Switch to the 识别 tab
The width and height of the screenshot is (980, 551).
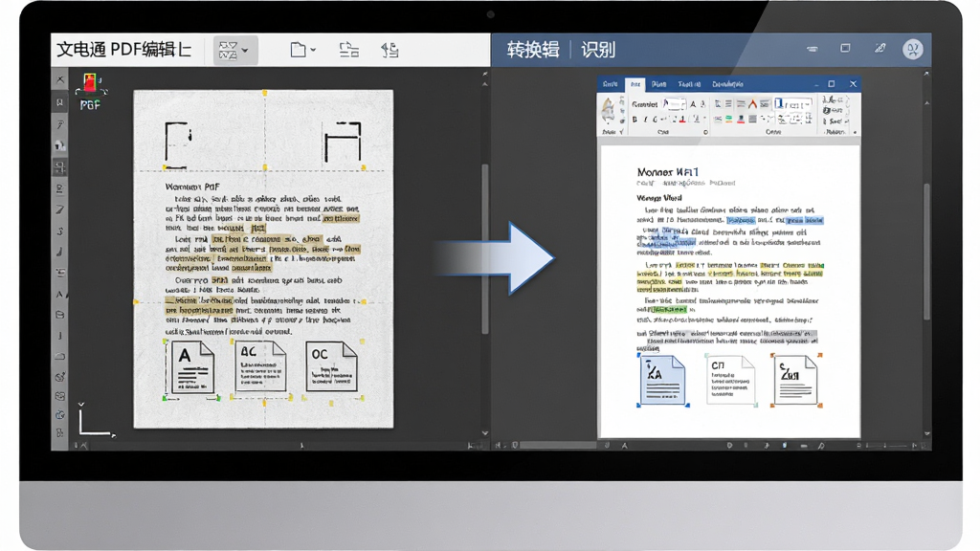click(598, 50)
